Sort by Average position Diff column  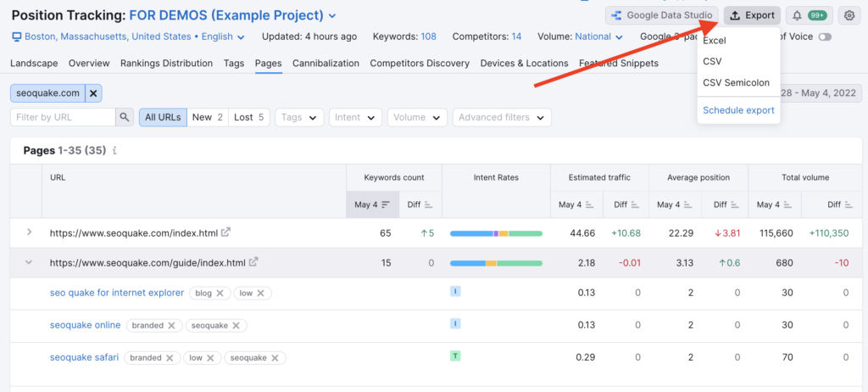(725, 204)
